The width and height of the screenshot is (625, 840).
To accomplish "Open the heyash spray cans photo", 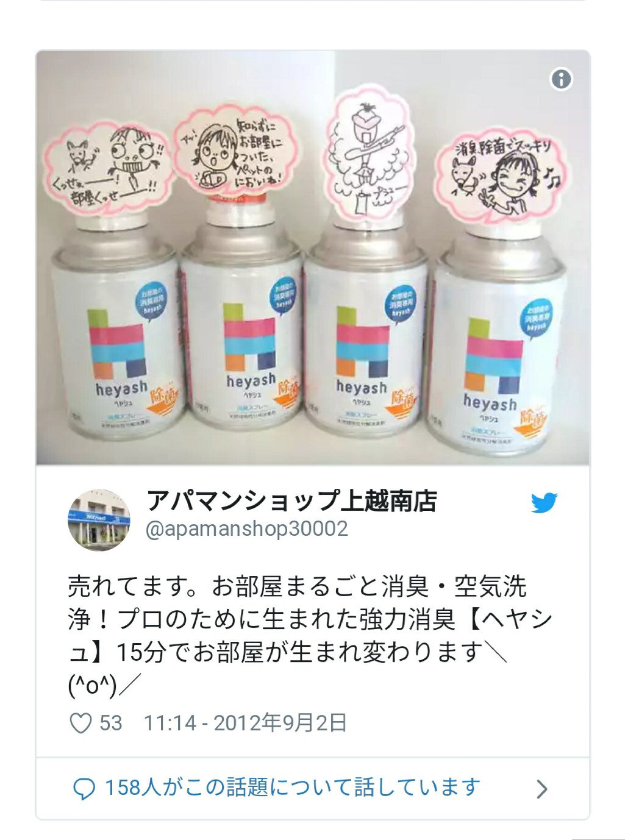I will pos(313,258).
